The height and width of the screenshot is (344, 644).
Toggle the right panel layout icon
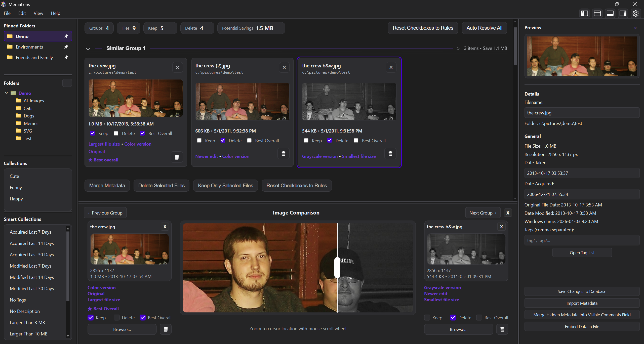[623, 13]
